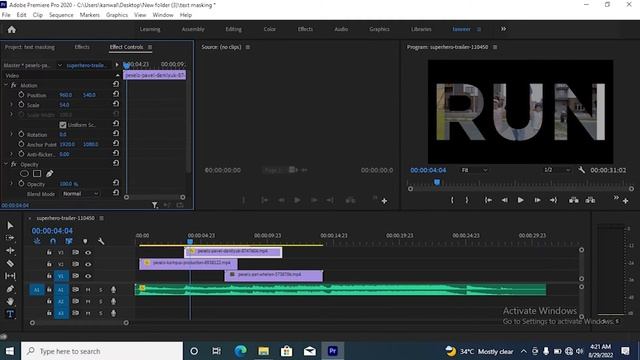
Task: Switch to Color workspace tab
Action: pyautogui.click(x=269, y=29)
